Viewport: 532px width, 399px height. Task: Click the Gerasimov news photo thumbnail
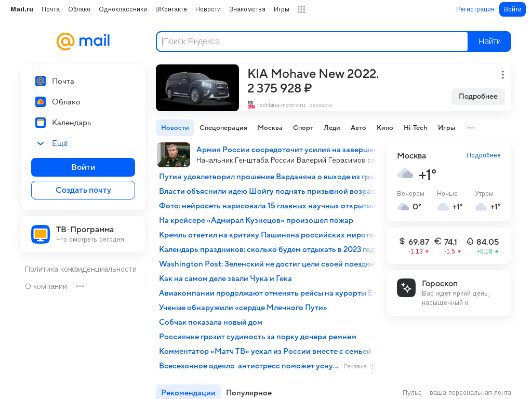click(x=174, y=155)
